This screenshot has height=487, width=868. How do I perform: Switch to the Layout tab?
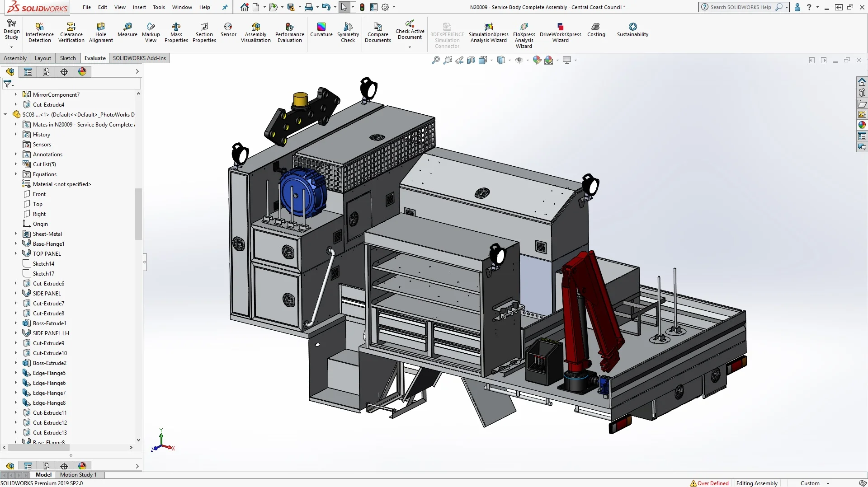point(43,58)
